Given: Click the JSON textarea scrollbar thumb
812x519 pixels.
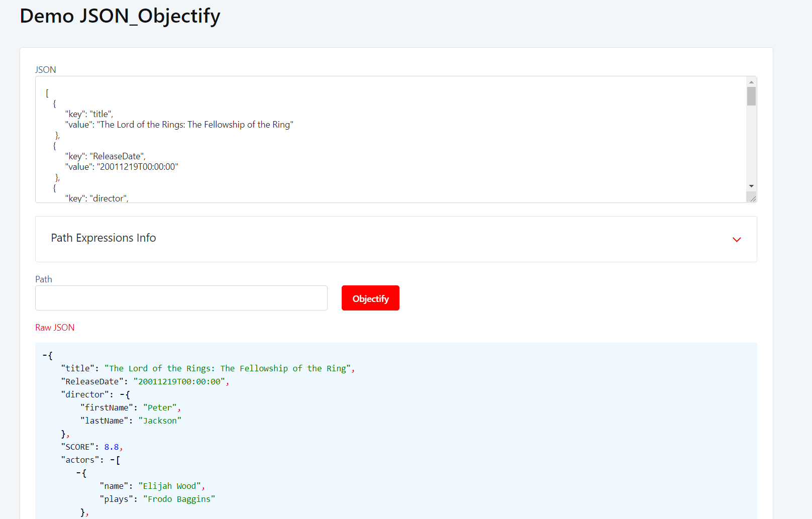Looking at the screenshot, I should 751,96.
